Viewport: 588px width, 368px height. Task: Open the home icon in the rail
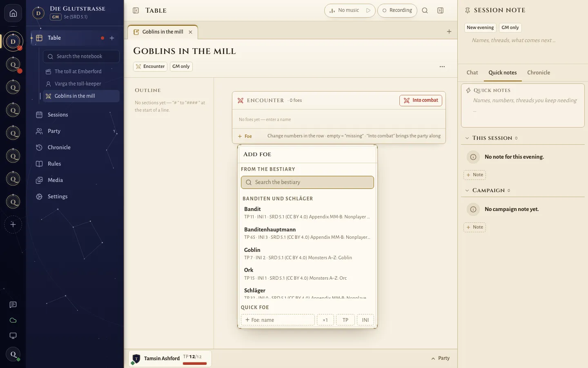[x=13, y=13]
